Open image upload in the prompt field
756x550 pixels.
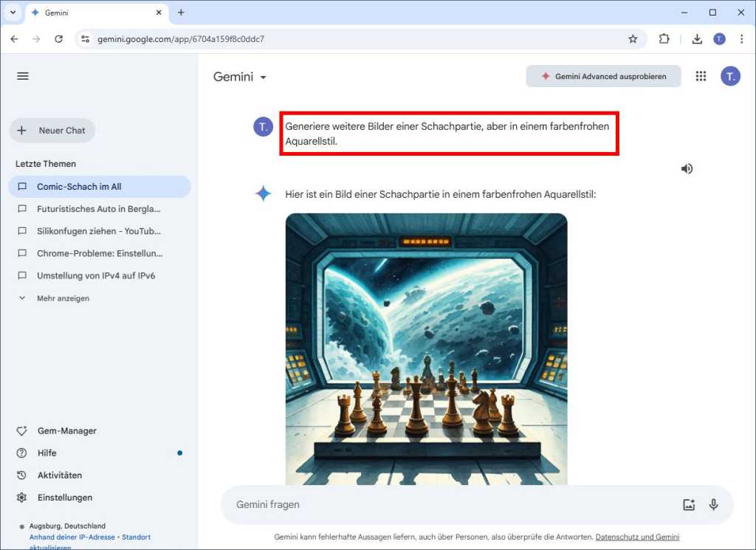[x=689, y=504]
